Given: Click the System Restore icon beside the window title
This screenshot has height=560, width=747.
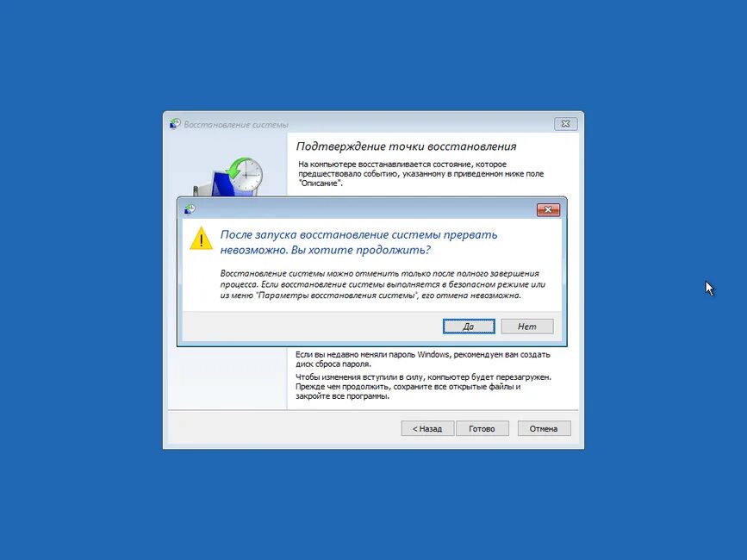Looking at the screenshot, I should click(x=175, y=124).
